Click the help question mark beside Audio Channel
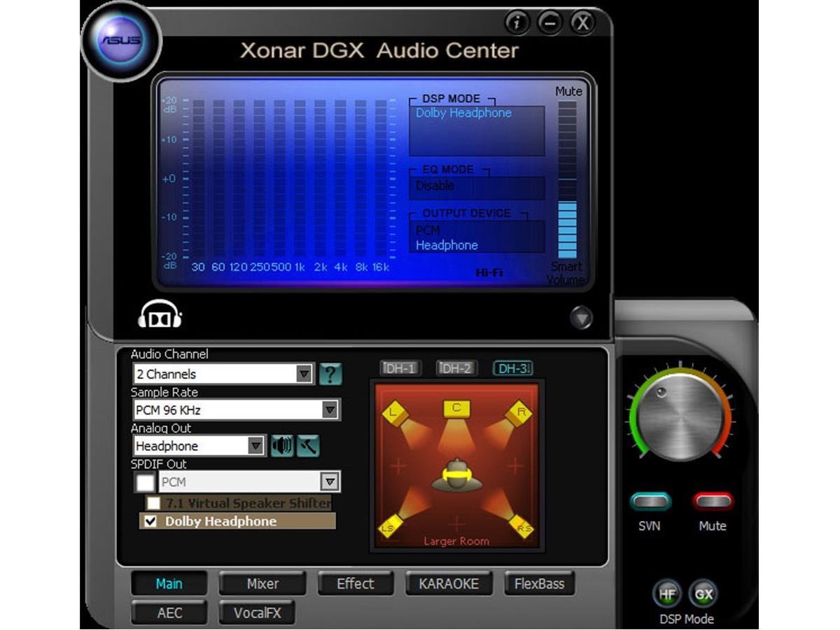Image resolution: width=840 pixels, height=630 pixels. (x=330, y=374)
